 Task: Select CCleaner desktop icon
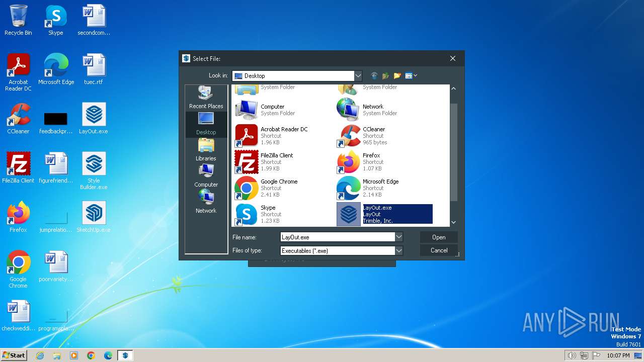(x=18, y=119)
